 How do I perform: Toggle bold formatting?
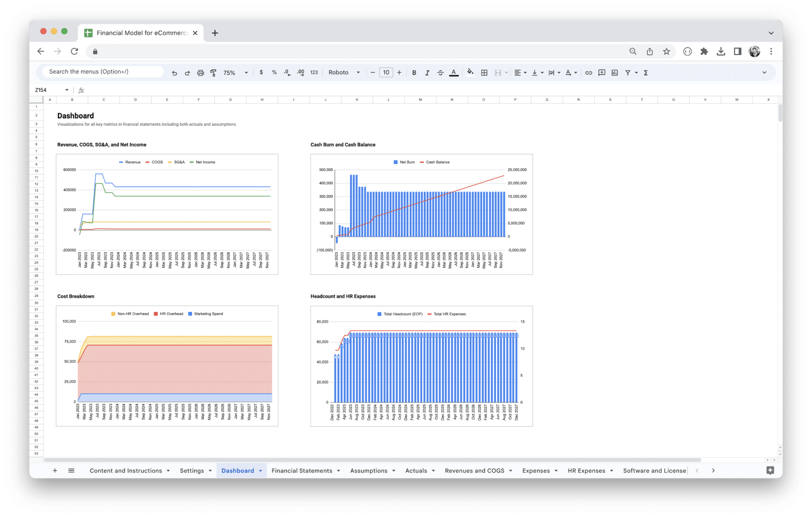[414, 72]
